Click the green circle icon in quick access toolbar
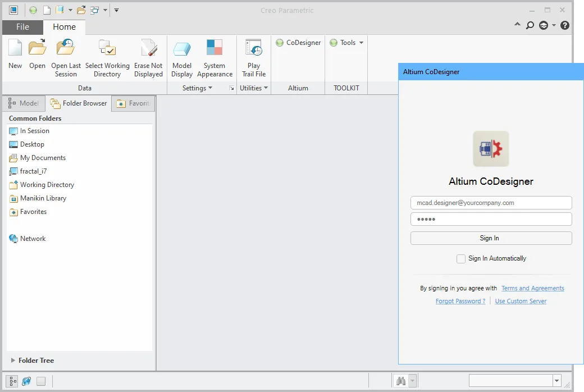Screen dimensions: 584x392 click(x=33, y=10)
